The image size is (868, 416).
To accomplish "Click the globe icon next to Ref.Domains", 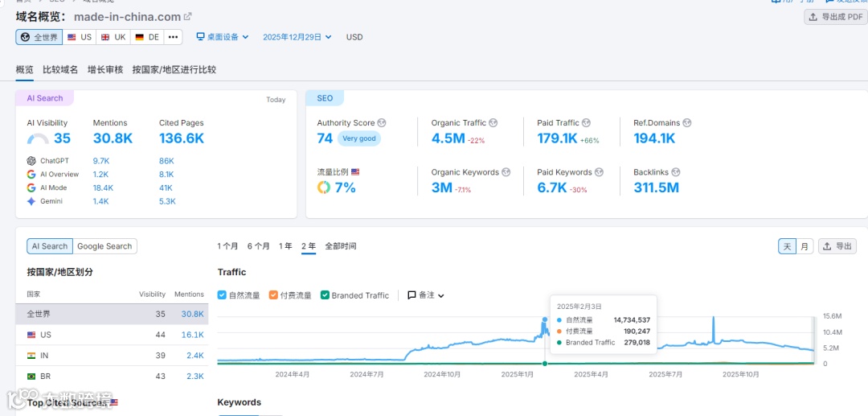I will click(686, 123).
